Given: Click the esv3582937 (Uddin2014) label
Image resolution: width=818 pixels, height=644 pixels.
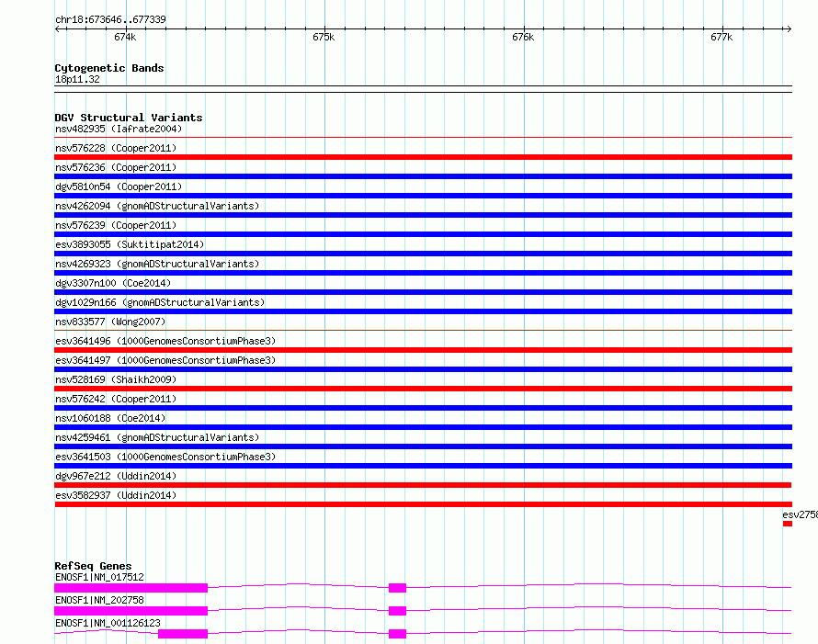Looking at the screenshot, I should tap(116, 495).
